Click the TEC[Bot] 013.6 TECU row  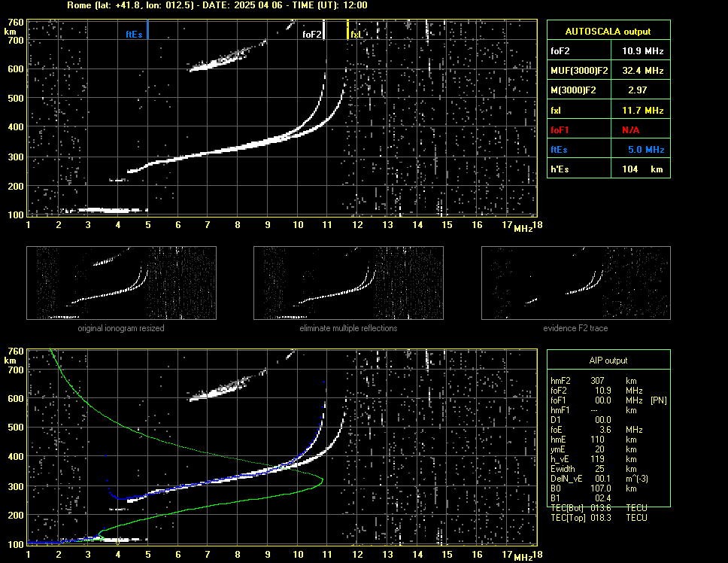pyautogui.click(x=599, y=508)
